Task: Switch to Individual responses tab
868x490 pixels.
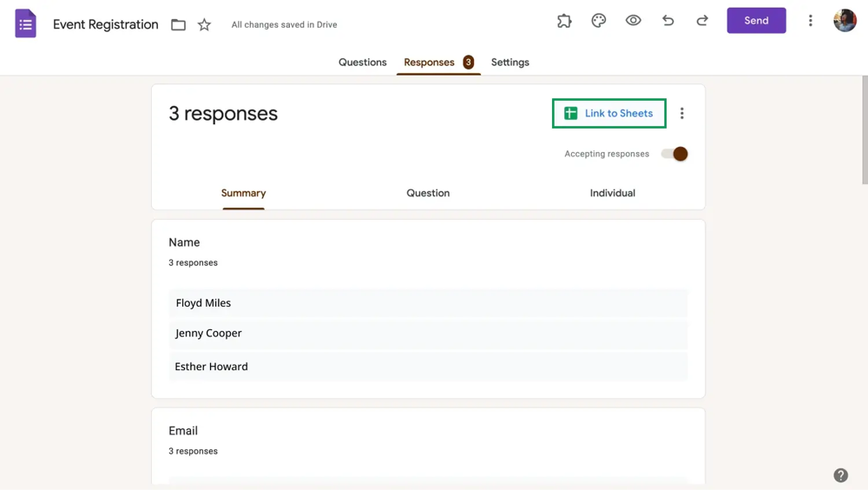Action: coord(612,193)
